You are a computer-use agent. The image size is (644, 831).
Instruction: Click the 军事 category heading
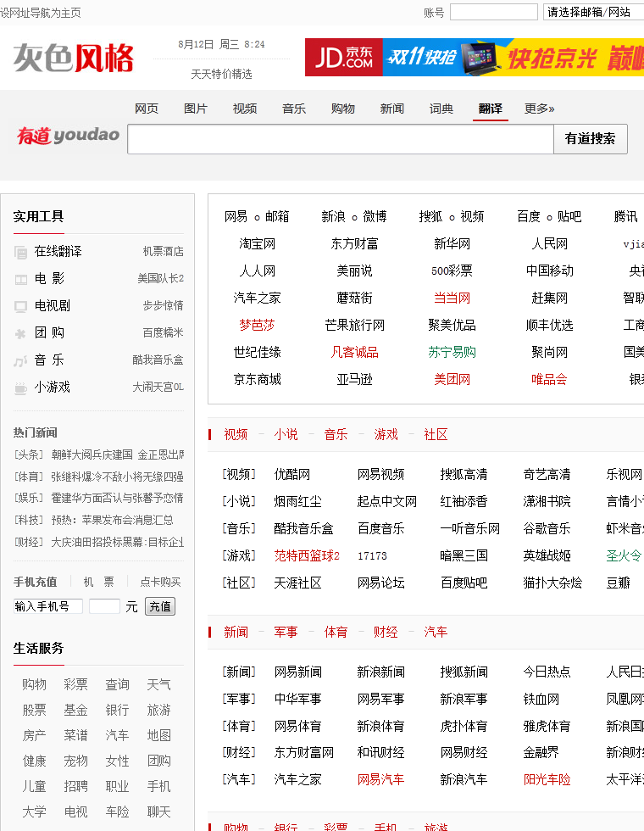[286, 632]
